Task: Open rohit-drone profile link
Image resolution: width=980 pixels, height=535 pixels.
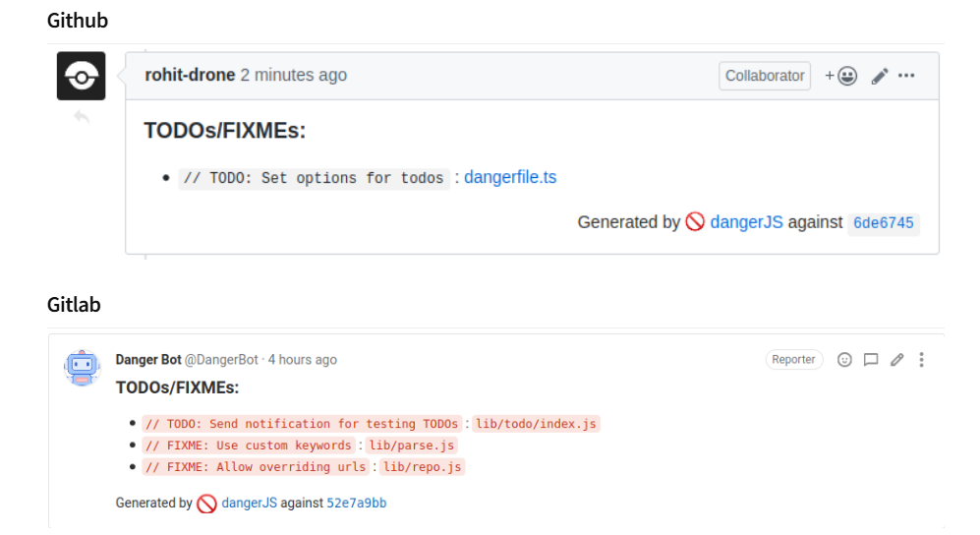Action: 190,75
